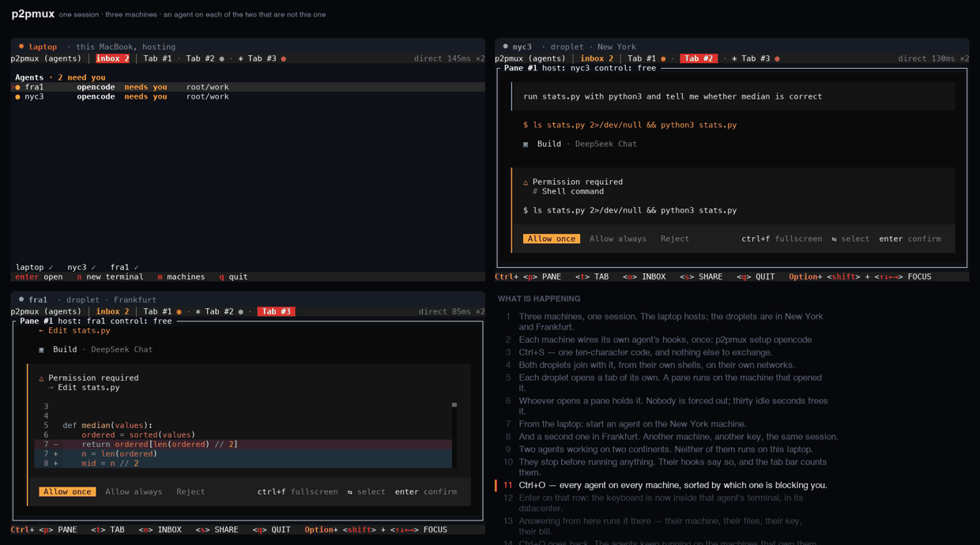The image size is (980, 545).
Task: Click the diff scrollbar thumb in fra1 pane
Action: 454,405
